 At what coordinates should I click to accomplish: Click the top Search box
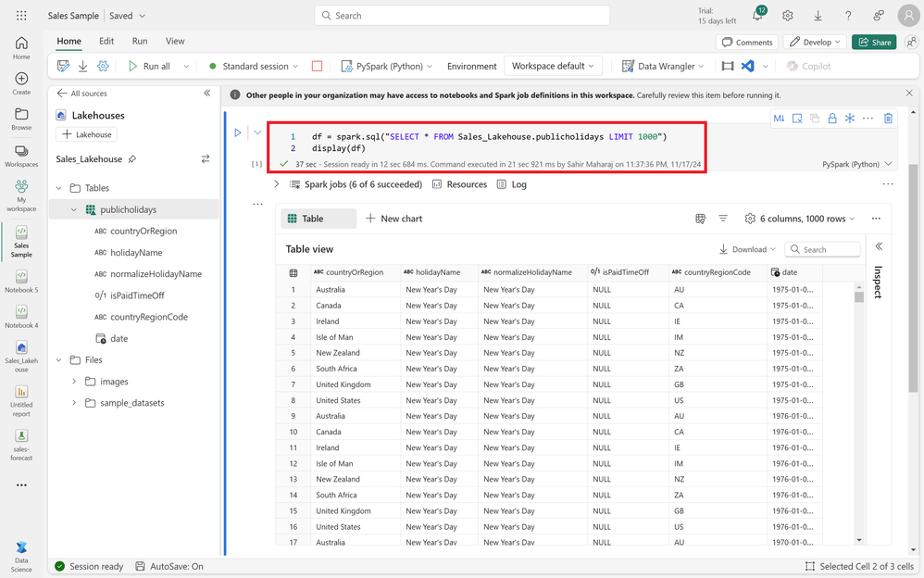click(x=462, y=16)
